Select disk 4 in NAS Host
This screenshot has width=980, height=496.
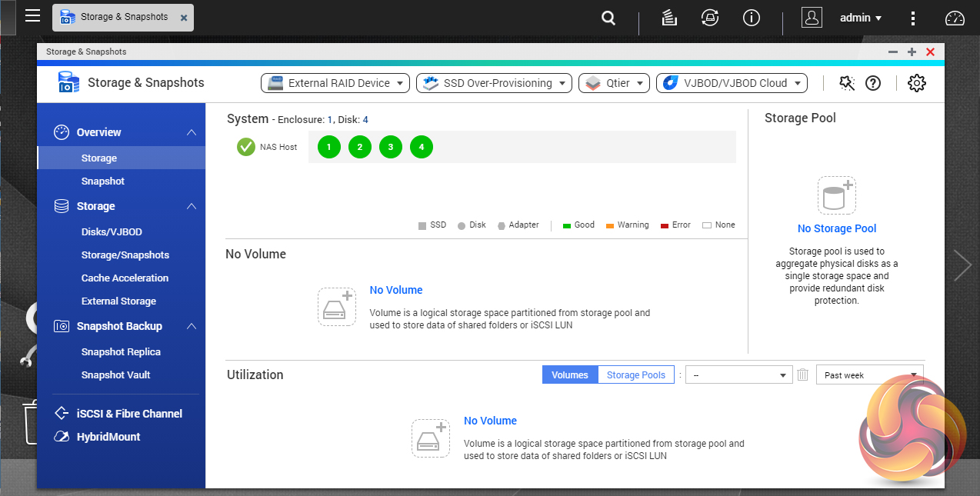pos(422,146)
